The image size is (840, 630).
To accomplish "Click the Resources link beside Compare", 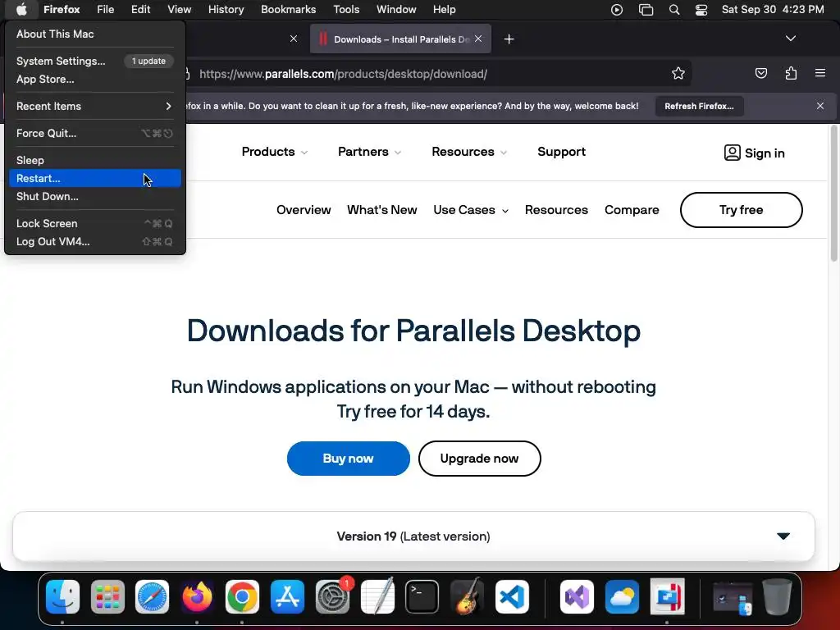I will (556, 210).
